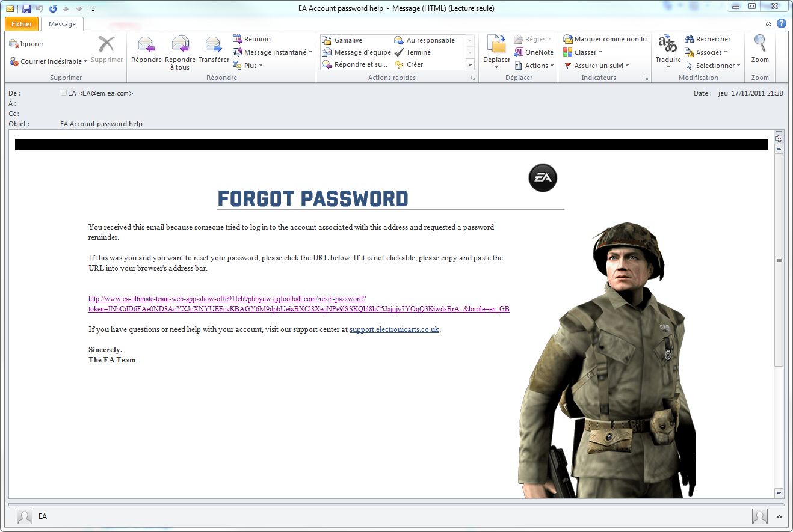793x532 pixels.
Task: Select Au responsable quick action
Action: tap(425, 40)
